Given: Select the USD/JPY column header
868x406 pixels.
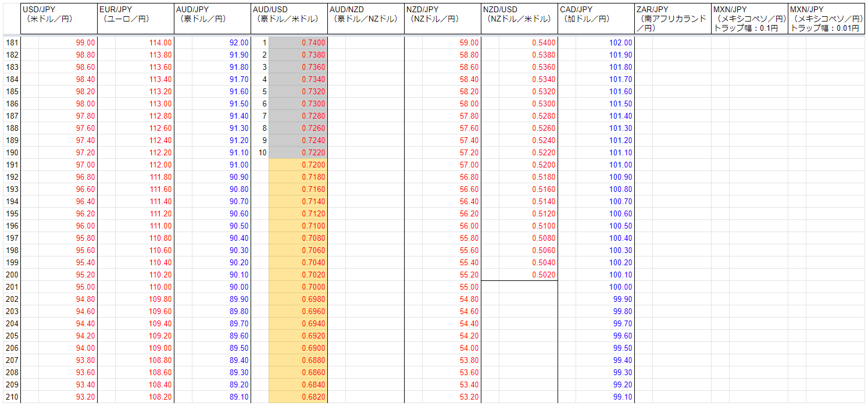Looking at the screenshot, I should (59, 19).
